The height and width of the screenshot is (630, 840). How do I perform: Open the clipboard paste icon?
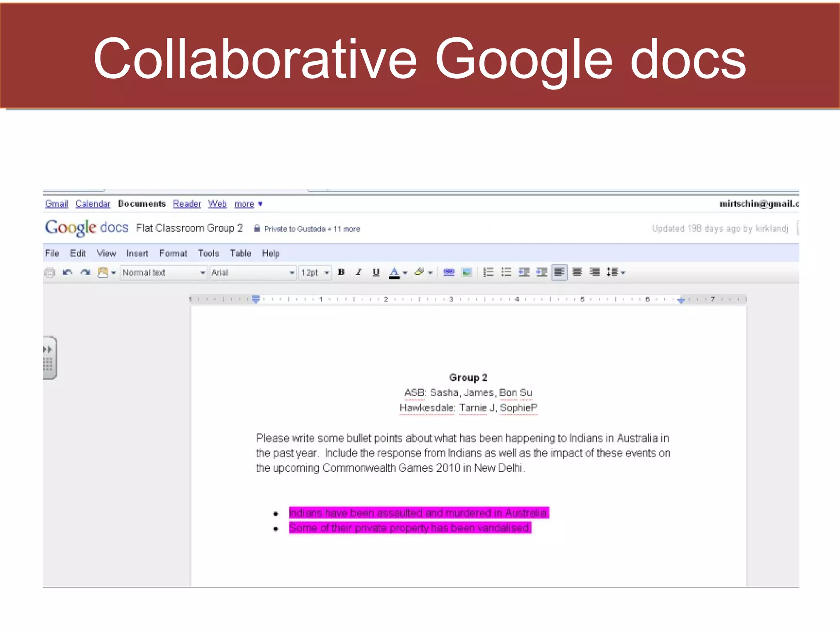point(103,272)
